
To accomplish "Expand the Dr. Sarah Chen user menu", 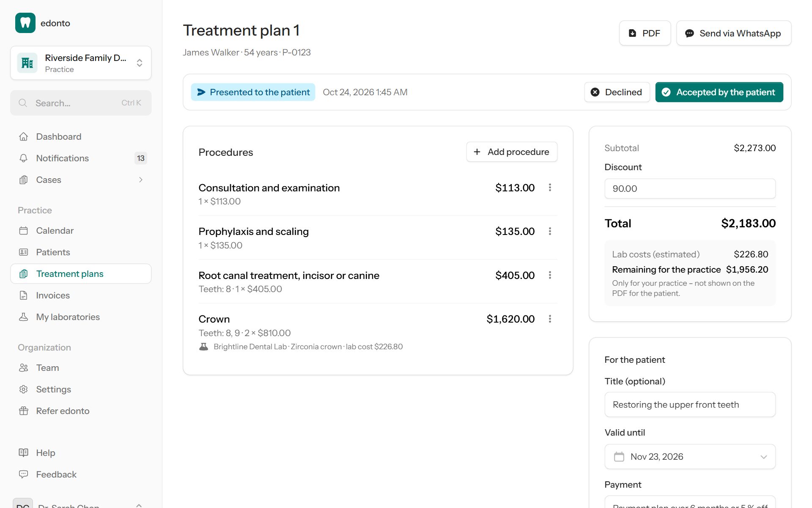I will pos(81,503).
